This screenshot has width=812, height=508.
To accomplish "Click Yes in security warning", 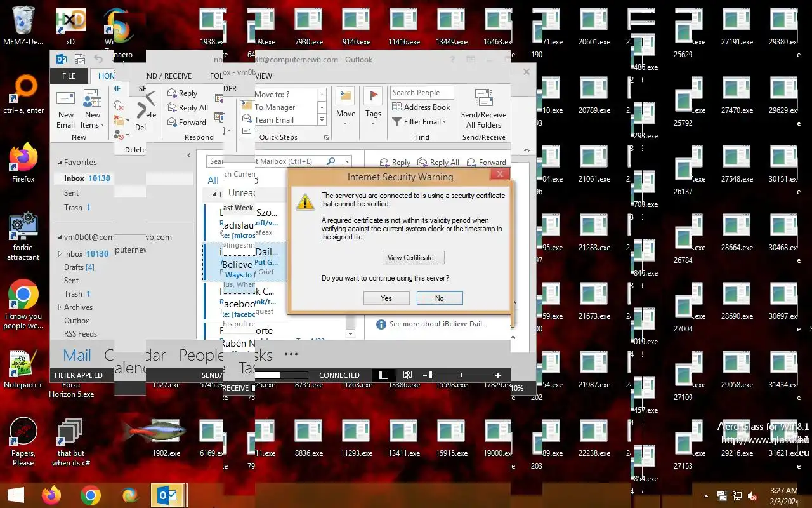I will click(386, 298).
